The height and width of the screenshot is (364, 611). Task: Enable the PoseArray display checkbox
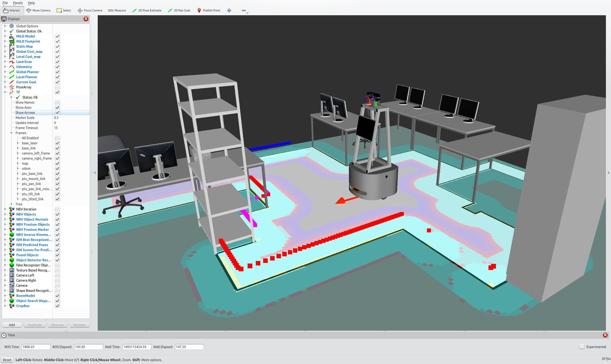point(57,87)
